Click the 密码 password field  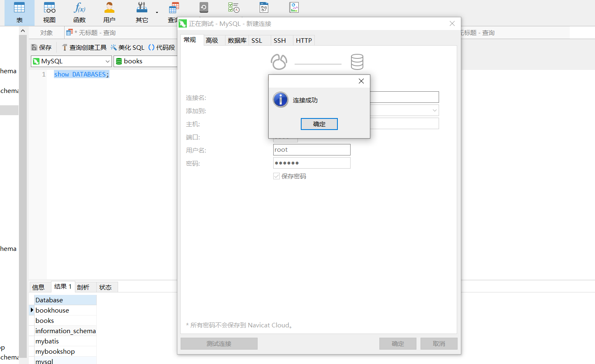(312, 163)
